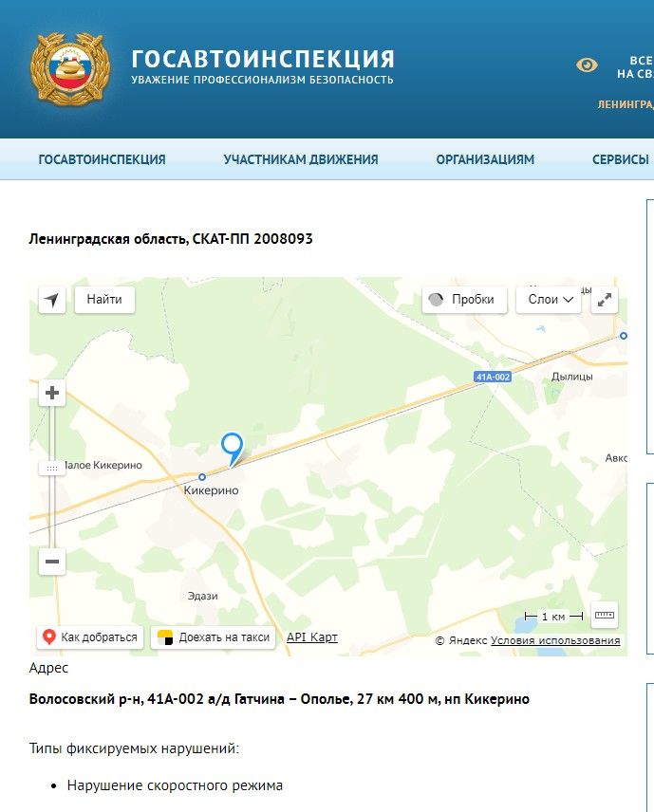Viewport: 654px width, 812px height.
Task: Click Как добраться directions button
Action: point(90,637)
